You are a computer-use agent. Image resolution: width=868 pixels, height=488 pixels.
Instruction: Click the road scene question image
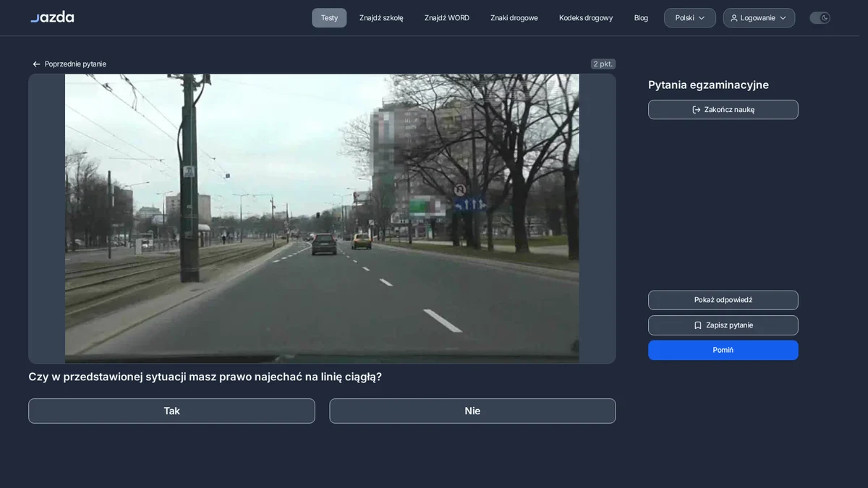322,218
